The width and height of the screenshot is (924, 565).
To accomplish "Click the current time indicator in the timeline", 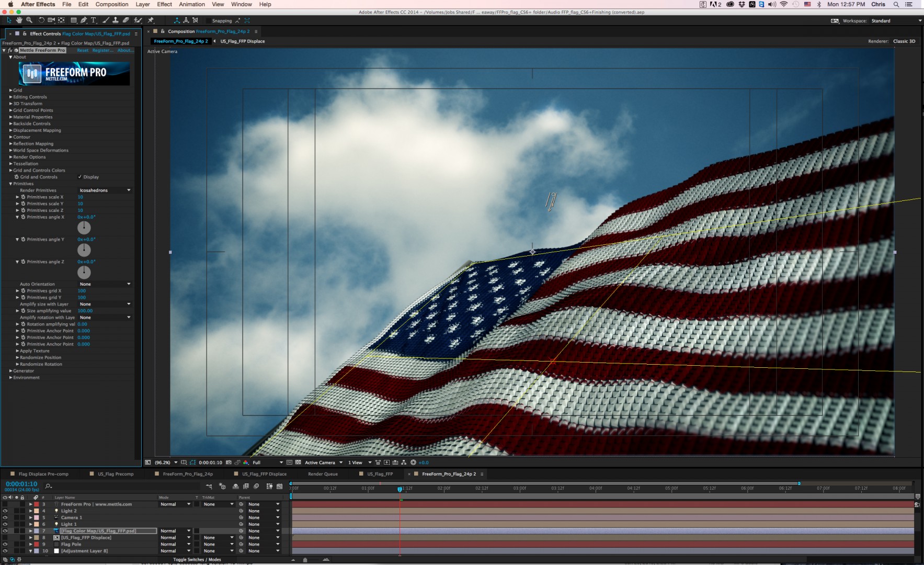I will (401, 489).
